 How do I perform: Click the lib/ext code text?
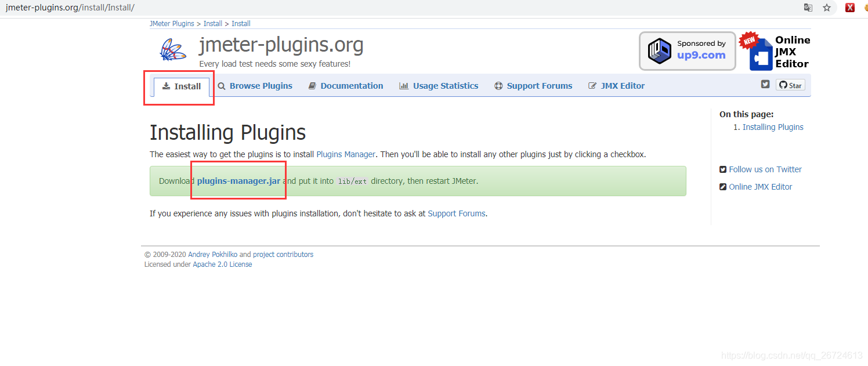tap(353, 182)
